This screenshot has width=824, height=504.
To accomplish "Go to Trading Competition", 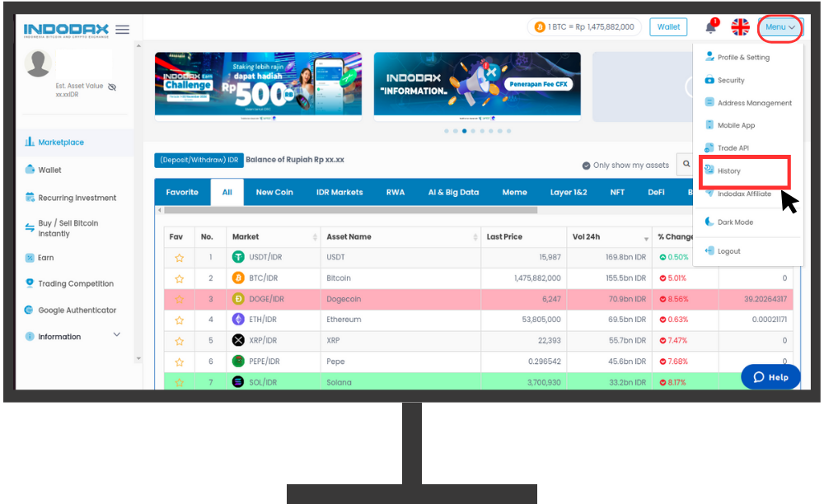I will pyautogui.click(x=69, y=283).
